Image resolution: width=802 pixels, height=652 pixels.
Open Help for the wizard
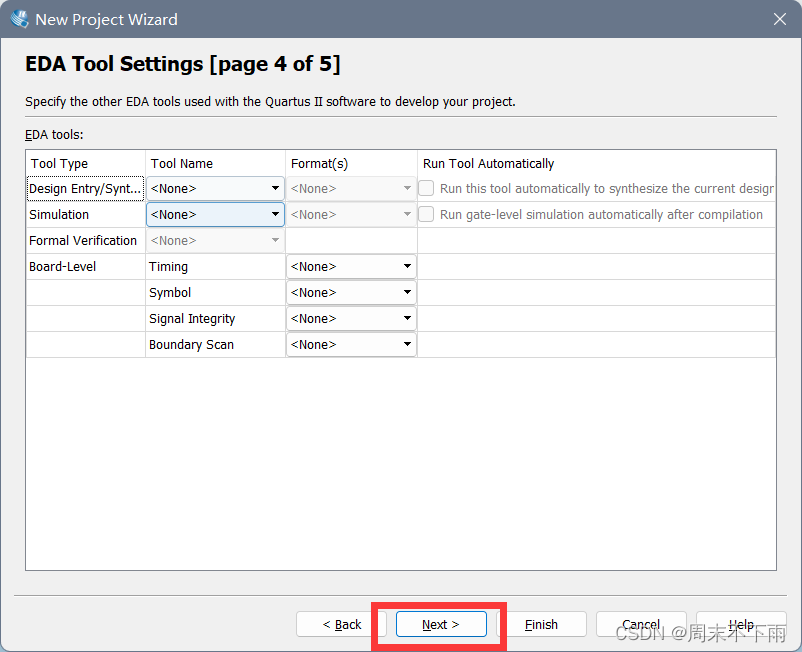pos(741,624)
